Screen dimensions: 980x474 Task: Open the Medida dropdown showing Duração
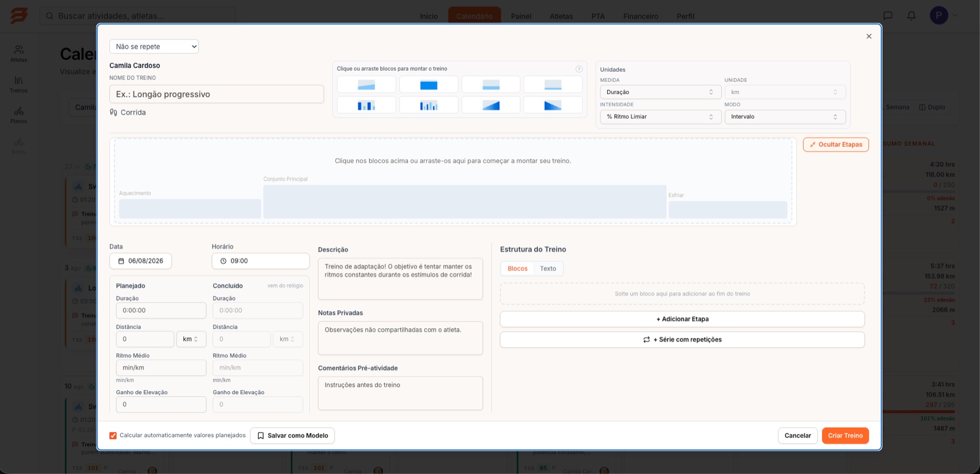pos(660,92)
